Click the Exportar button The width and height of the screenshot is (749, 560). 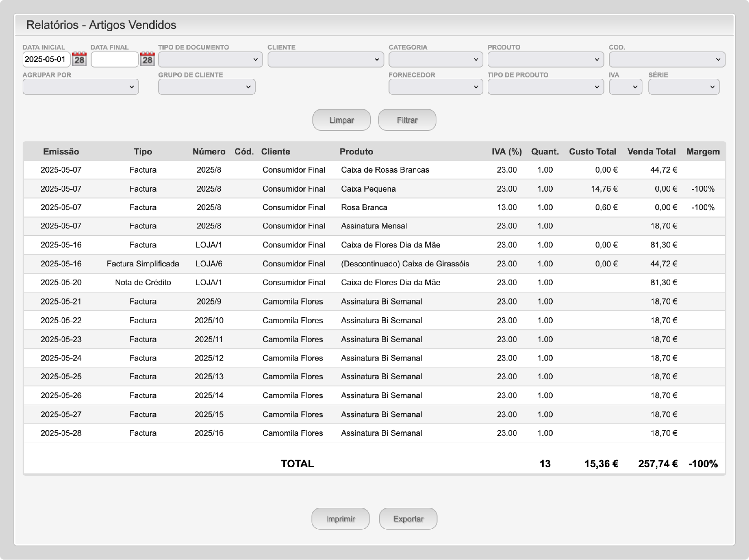click(408, 519)
